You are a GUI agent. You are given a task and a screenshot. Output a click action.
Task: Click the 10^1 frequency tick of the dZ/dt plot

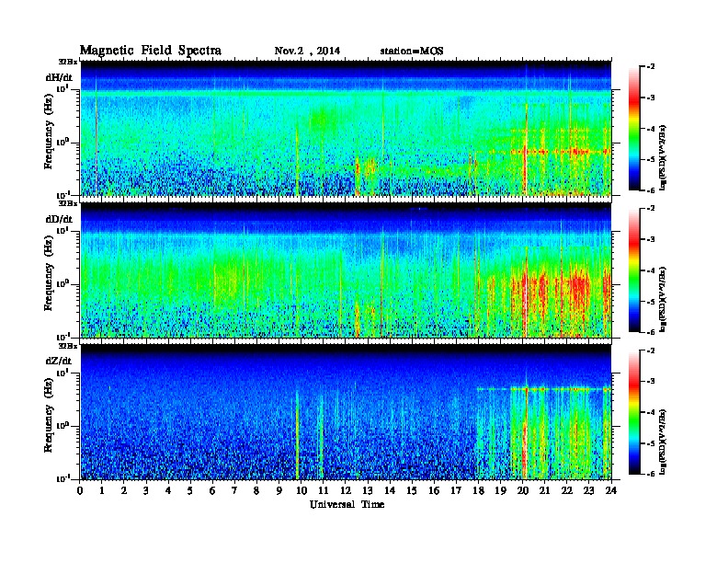click(63, 373)
